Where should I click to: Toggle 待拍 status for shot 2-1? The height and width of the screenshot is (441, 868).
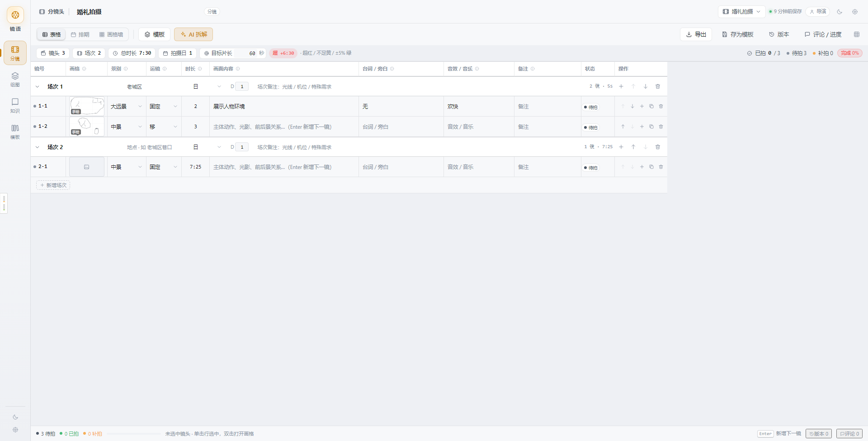click(x=591, y=168)
